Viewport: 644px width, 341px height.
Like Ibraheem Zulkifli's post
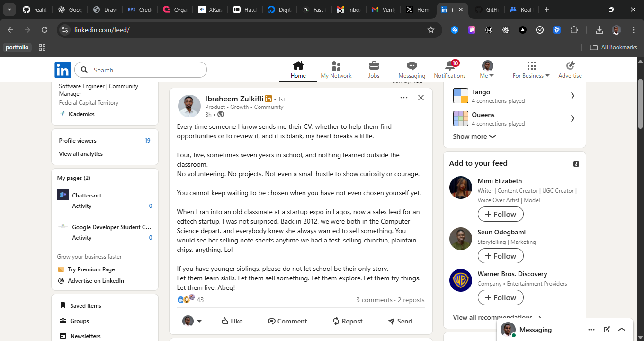click(x=232, y=321)
